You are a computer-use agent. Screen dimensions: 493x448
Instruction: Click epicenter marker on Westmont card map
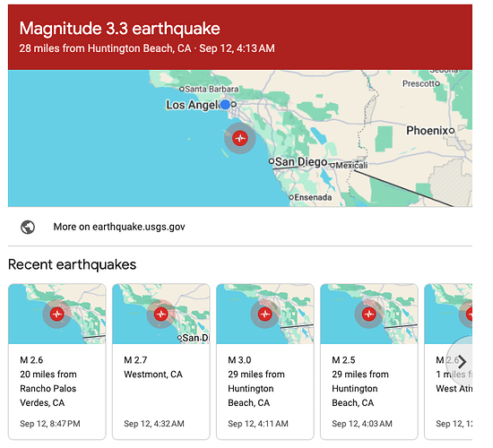pyautogui.click(x=161, y=314)
